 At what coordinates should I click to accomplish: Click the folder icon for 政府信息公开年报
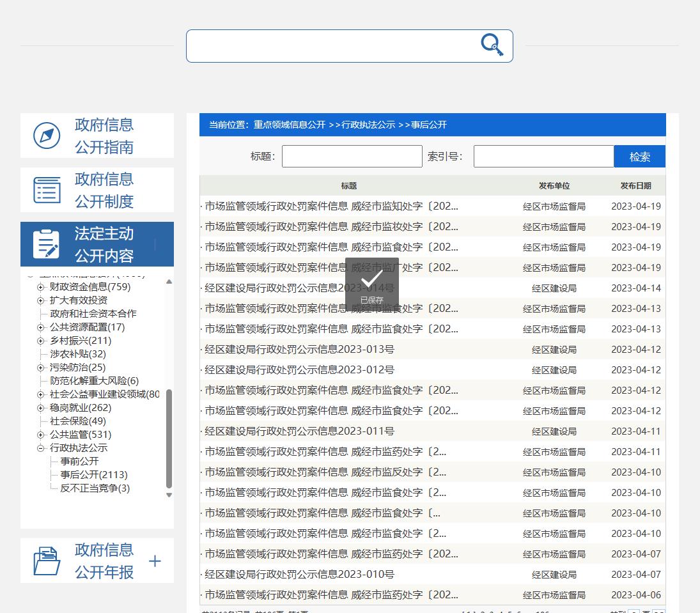(x=47, y=561)
